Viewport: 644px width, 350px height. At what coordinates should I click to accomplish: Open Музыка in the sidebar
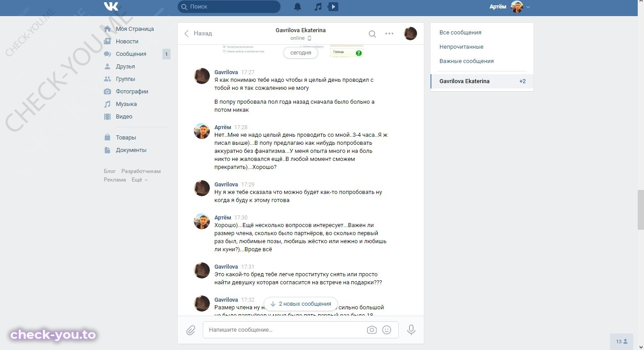[x=126, y=104]
